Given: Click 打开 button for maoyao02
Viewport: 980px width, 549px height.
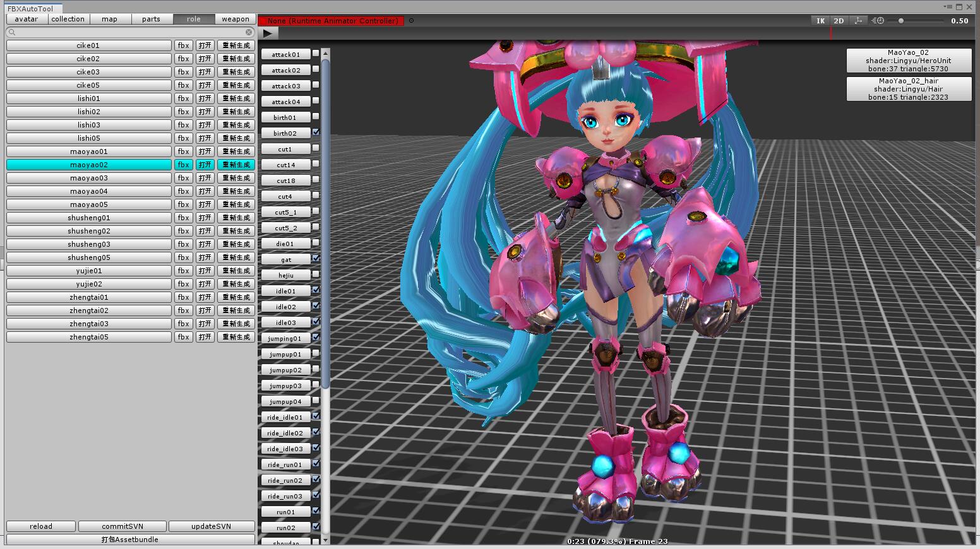Looking at the screenshot, I should click(205, 165).
